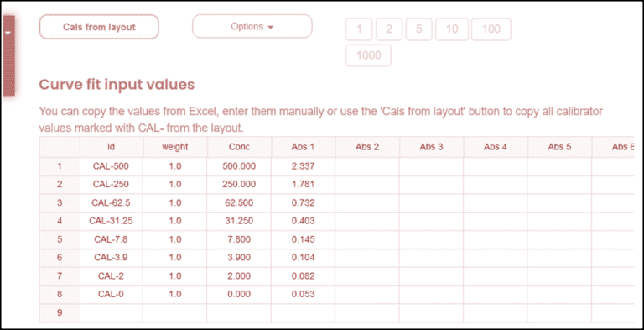The width and height of the screenshot is (644, 330).
Task: Click the empty Conc cell in row 9
Action: (x=239, y=312)
